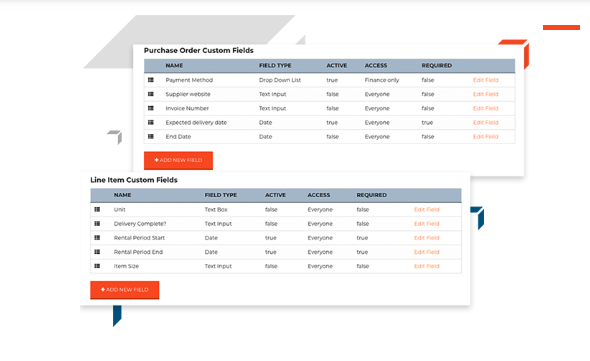Click NAME column header in Purchase Order table
Image resolution: width=590 pixels, height=361 pixels.
pyautogui.click(x=174, y=65)
